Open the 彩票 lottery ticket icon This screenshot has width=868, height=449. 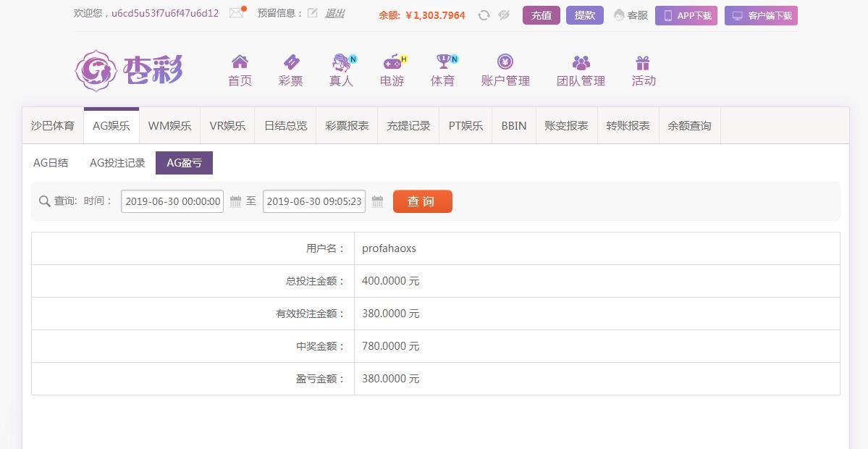[x=290, y=62]
